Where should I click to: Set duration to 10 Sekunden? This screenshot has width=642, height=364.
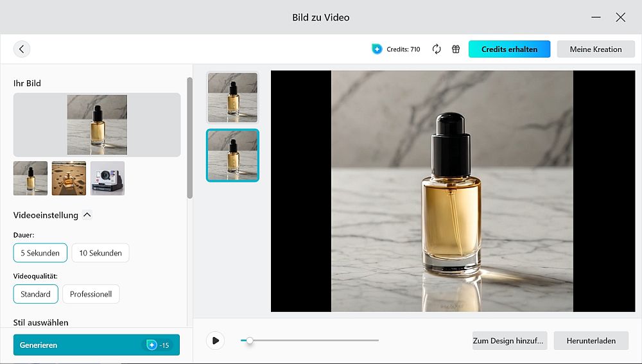tap(100, 253)
